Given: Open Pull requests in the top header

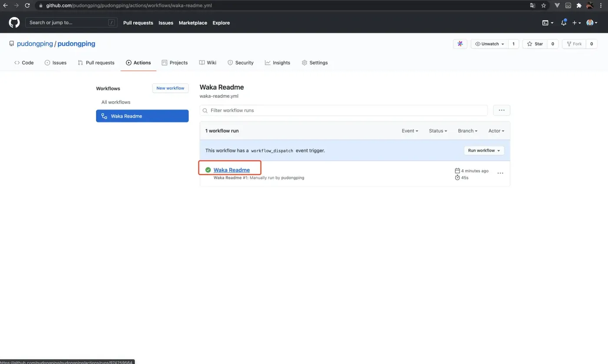Looking at the screenshot, I should [138, 23].
